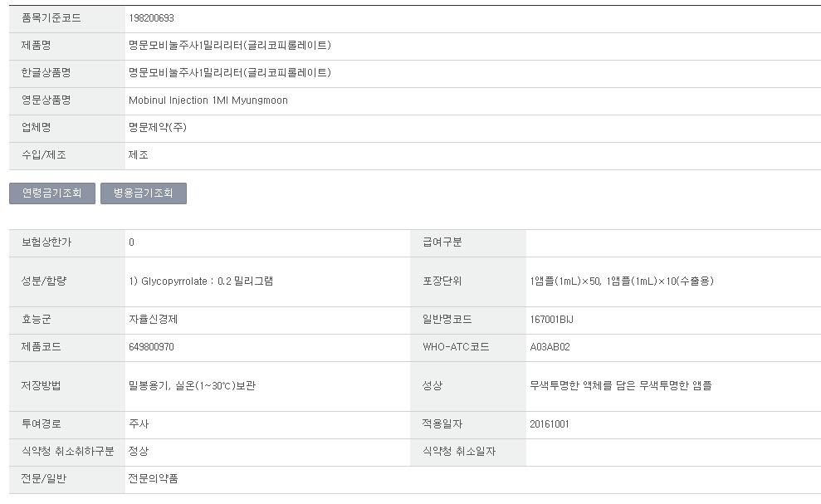Screen dimensions: 821x504
Task: Click the 적용일자 value 20161001
Action: 550,424
